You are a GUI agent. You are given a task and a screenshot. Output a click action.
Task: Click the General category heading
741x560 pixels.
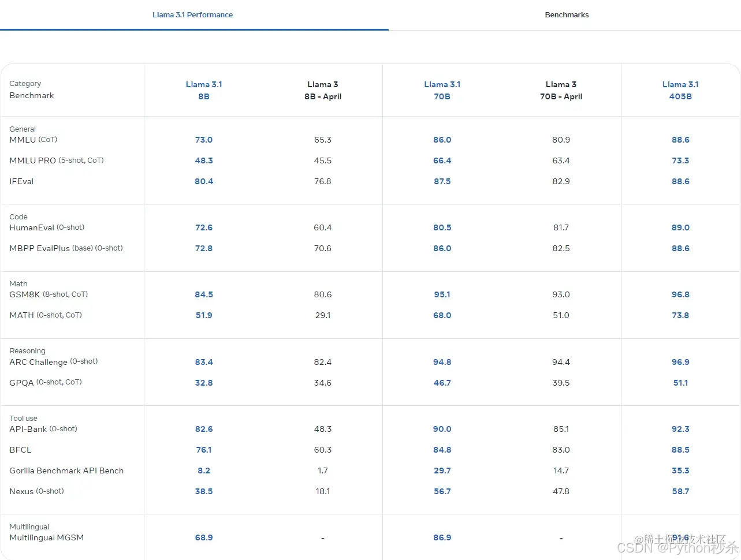(x=23, y=129)
